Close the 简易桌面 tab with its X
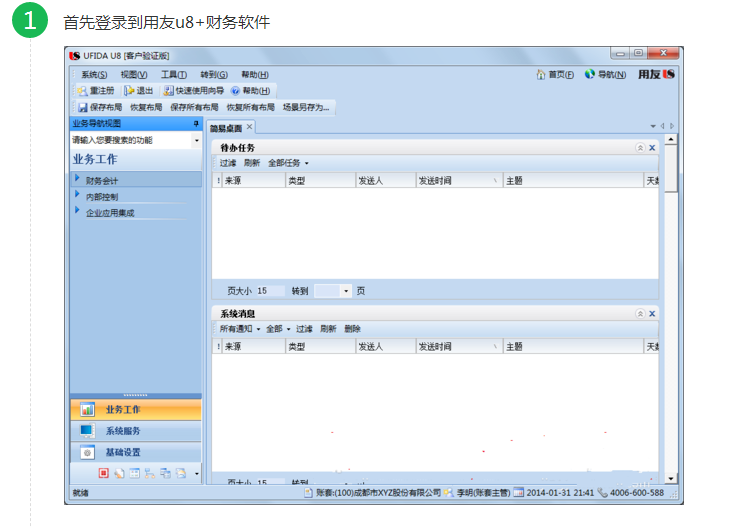Screen dimensions: 730x527 [250, 127]
